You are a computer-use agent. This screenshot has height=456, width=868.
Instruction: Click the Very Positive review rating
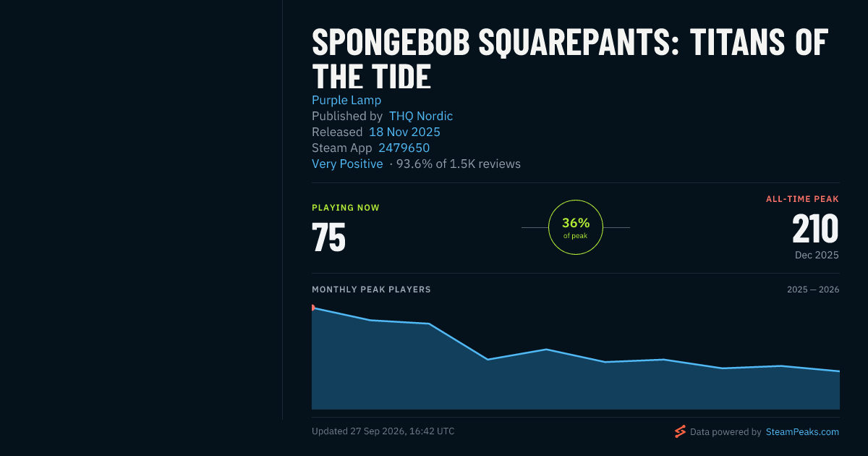point(347,164)
